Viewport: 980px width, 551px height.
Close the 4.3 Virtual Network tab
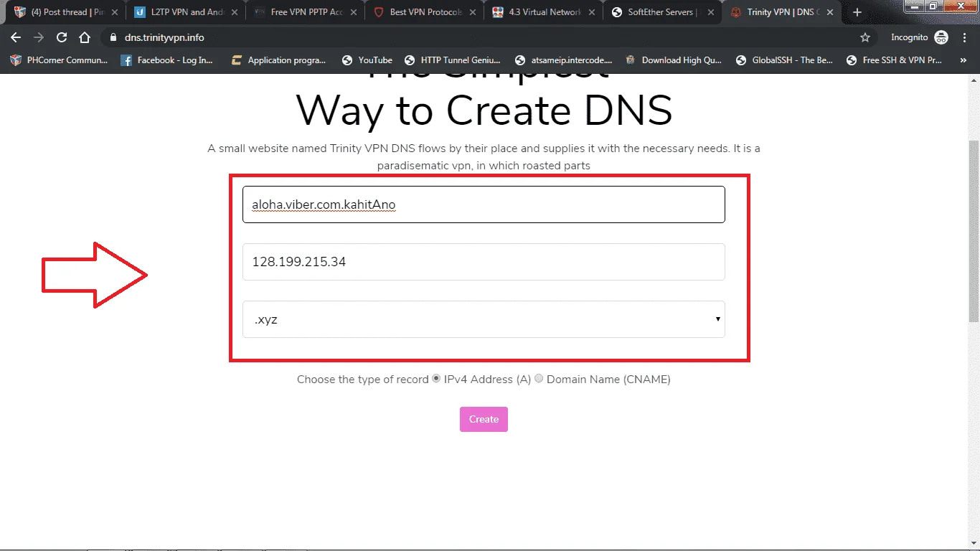(x=590, y=12)
